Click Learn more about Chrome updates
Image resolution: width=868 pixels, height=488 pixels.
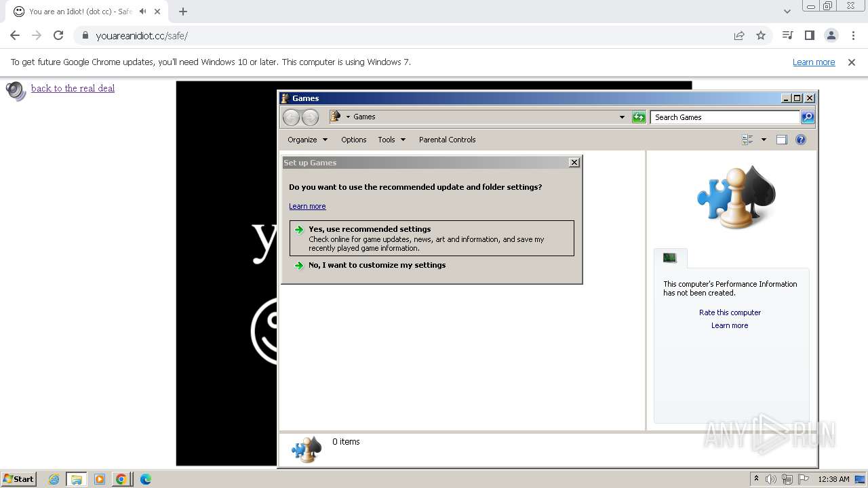[814, 62]
